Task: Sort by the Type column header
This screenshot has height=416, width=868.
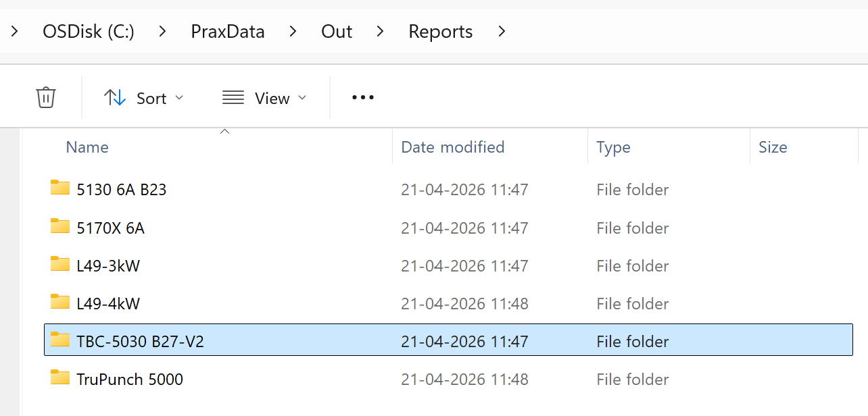Action: pos(613,147)
